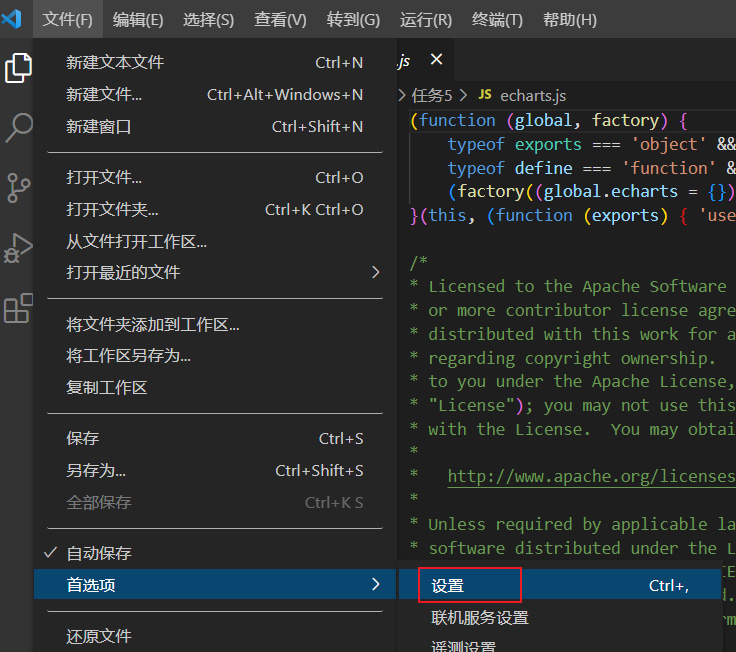Open the Source Control view icon
Screen dimensions: 736x652
coord(18,187)
